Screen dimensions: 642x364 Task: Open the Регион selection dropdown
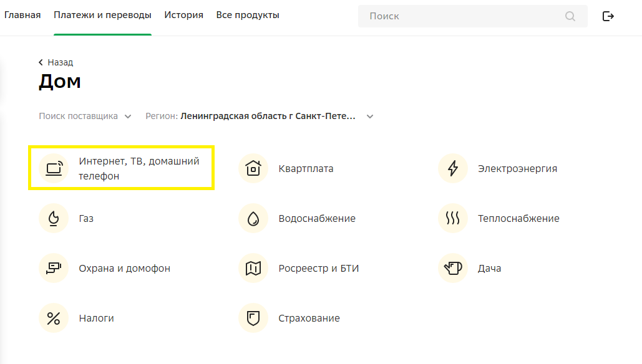[x=260, y=116]
